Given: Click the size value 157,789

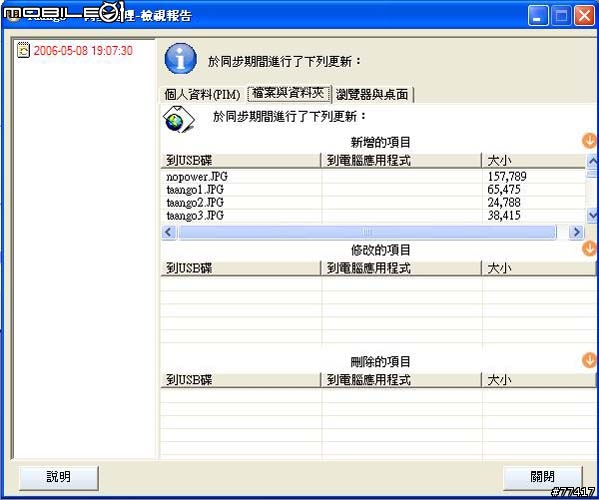Looking at the screenshot, I should tap(507, 176).
